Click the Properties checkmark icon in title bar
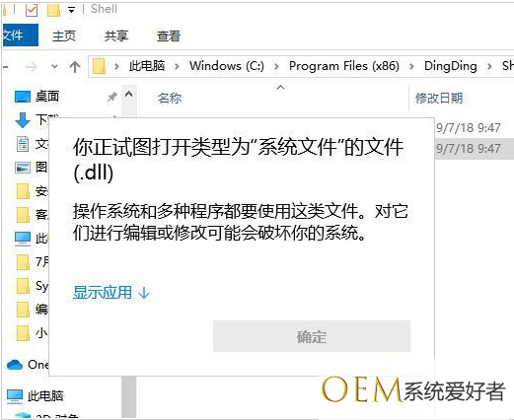 point(32,10)
